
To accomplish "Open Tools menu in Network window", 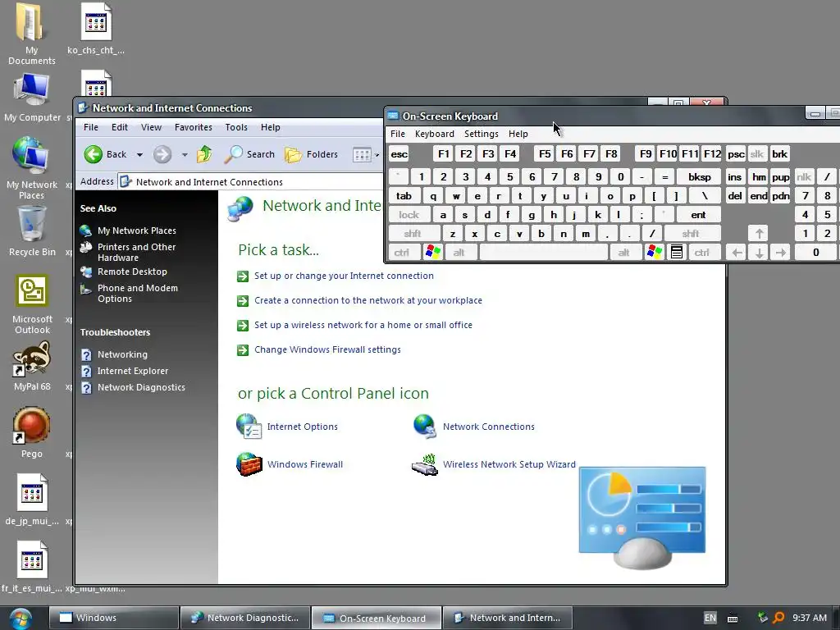I will tap(236, 127).
